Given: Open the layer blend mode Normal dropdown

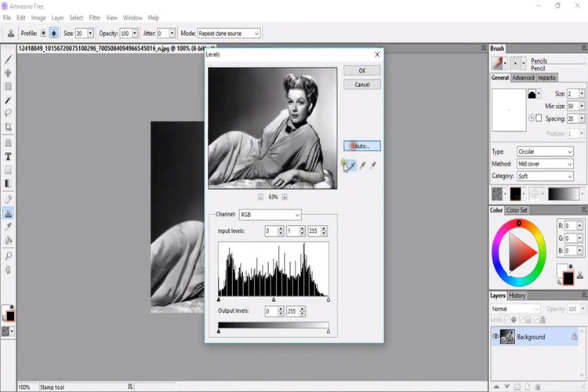Looking at the screenshot, I should tap(515, 309).
